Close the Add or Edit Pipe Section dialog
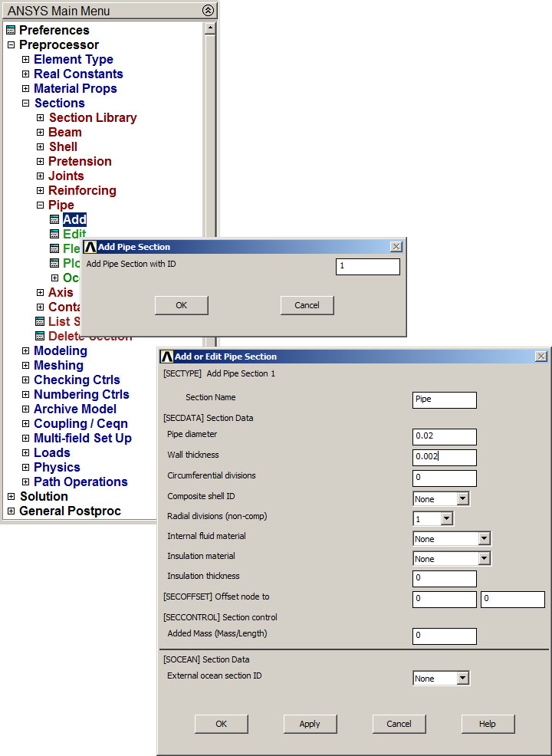This screenshot has height=756, width=552. tap(541, 357)
